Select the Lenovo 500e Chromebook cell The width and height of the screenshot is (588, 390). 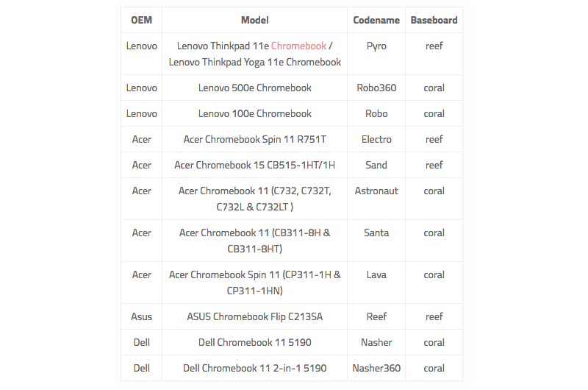pyautogui.click(x=254, y=88)
